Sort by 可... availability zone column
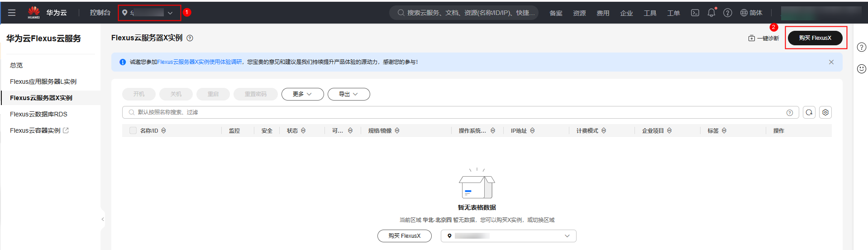The height and width of the screenshot is (250, 868). [x=350, y=130]
